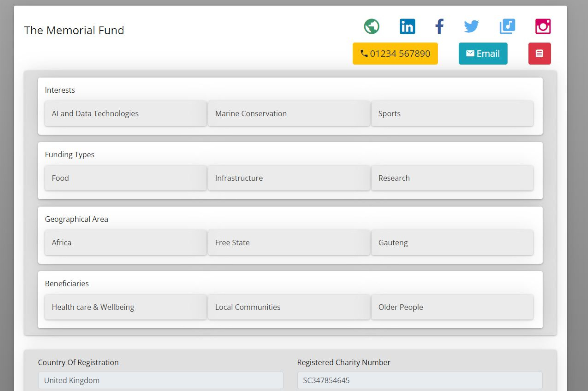The width and height of the screenshot is (588, 391).
Task: Click the Gauteng geographical area tag
Action: pyautogui.click(x=452, y=243)
